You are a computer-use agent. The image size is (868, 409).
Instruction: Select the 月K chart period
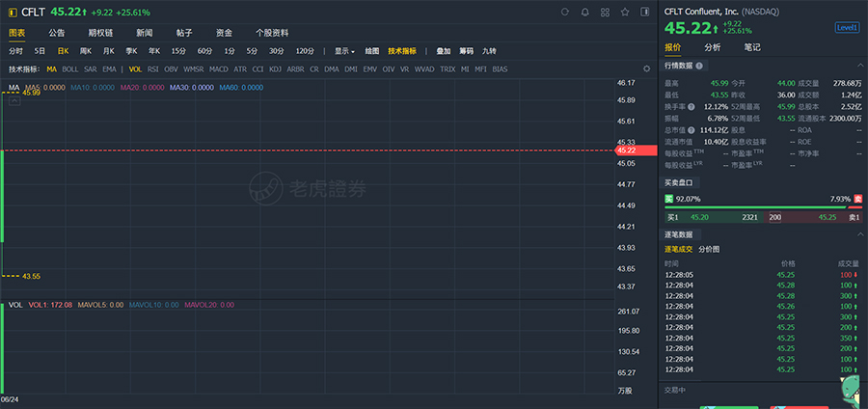tap(108, 51)
